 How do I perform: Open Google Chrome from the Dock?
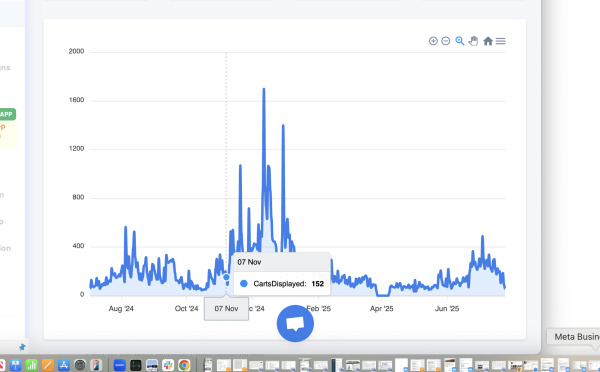click(x=184, y=365)
